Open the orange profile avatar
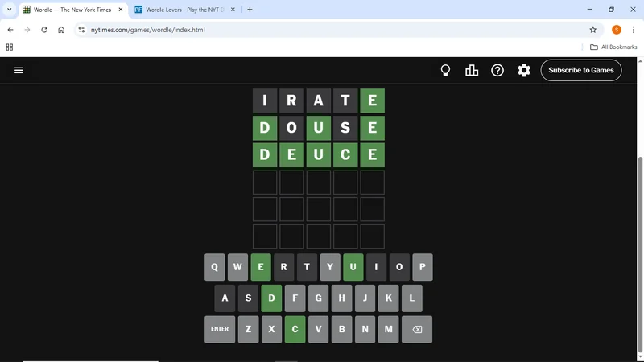Image resolution: width=644 pixels, height=362 pixels. click(x=616, y=30)
